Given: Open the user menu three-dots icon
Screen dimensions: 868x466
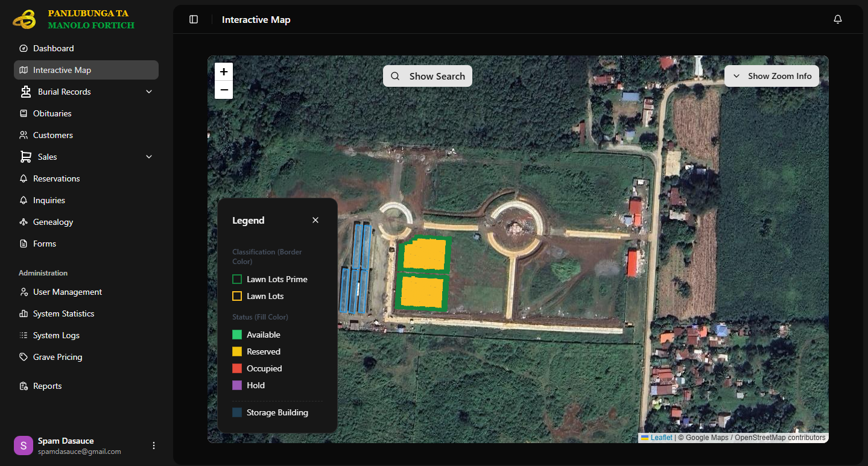Looking at the screenshot, I should [x=154, y=446].
